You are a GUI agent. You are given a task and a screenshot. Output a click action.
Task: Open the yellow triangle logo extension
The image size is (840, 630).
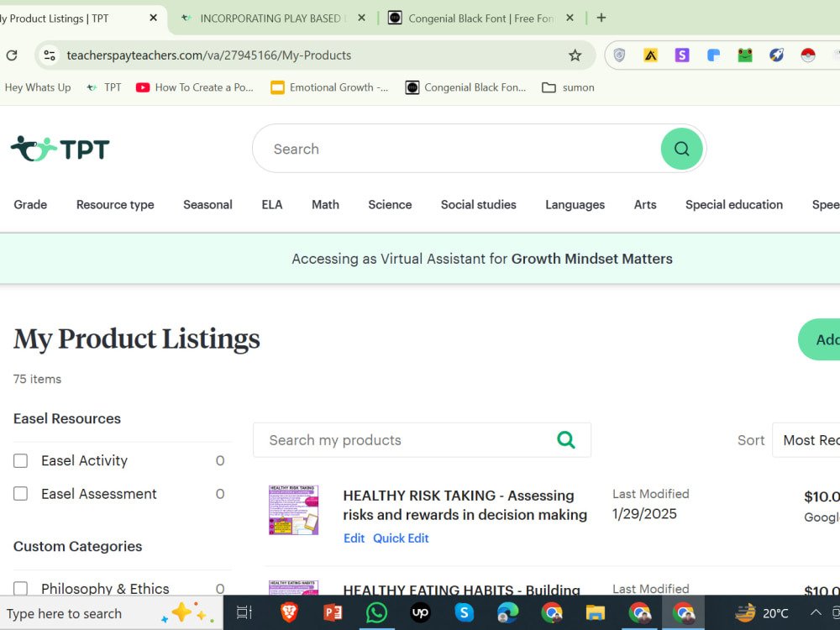click(650, 55)
